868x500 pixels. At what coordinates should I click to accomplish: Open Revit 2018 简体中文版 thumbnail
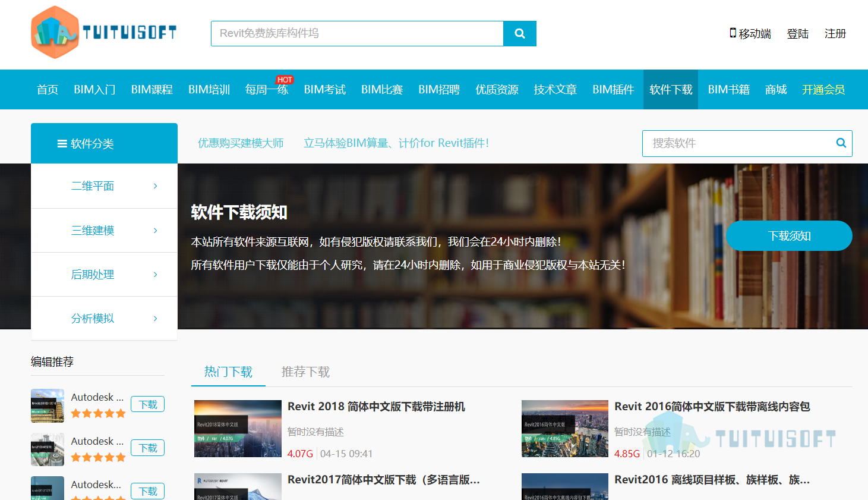[238, 429]
